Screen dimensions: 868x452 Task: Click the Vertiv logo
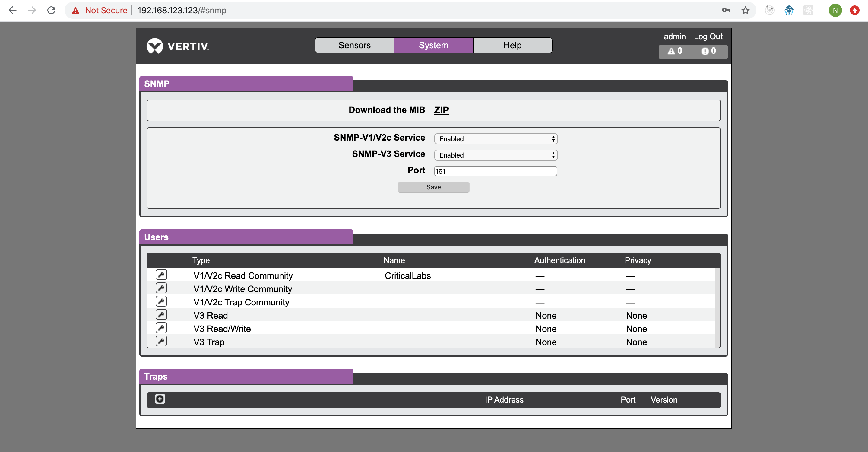tap(178, 46)
